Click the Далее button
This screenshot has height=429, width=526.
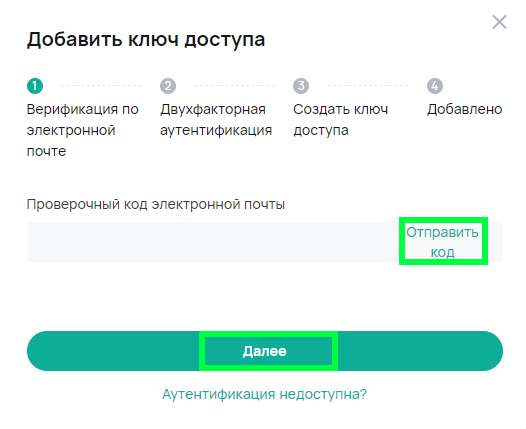265,351
